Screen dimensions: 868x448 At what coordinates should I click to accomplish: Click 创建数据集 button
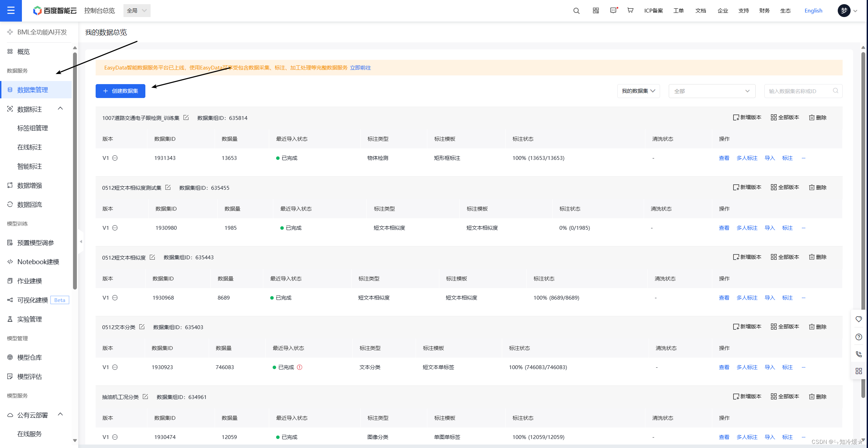pyautogui.click(x=120, y=91)
